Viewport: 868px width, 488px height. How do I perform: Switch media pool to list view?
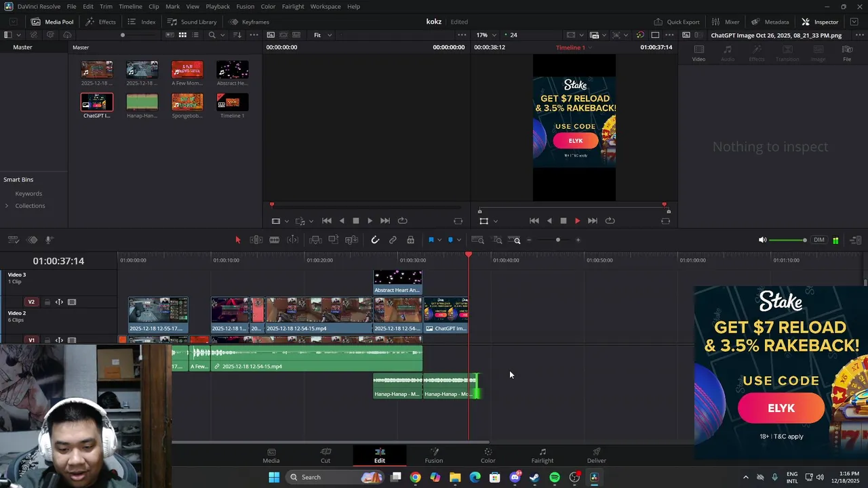point(195,35)
